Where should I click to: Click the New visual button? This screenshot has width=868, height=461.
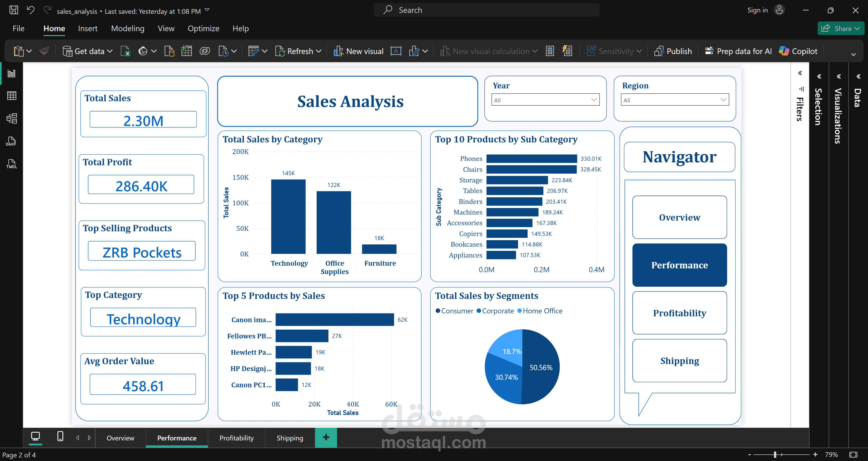click(359, 51)
